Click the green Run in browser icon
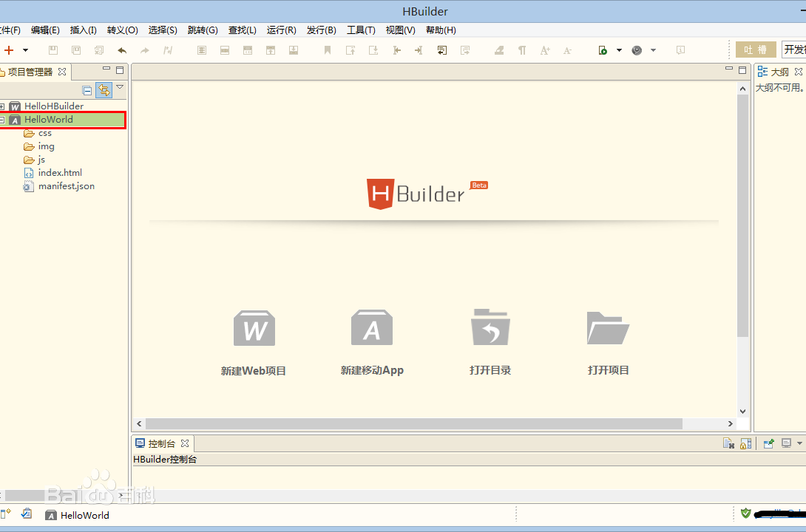 coord(603,50)
